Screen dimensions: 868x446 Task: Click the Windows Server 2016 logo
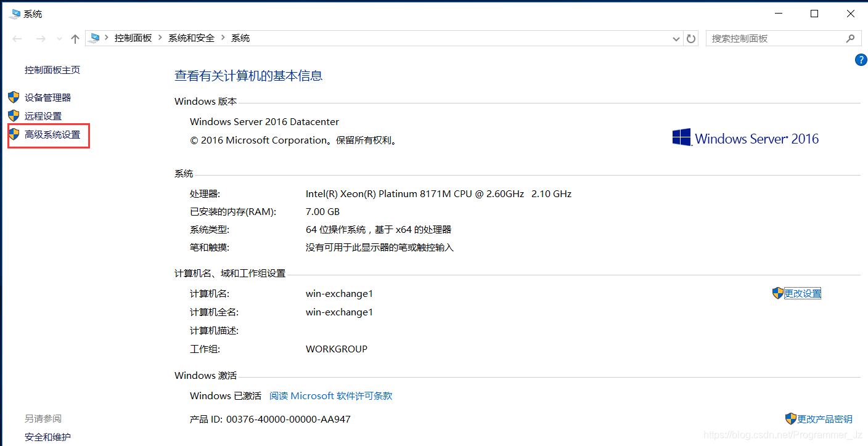[x=745, y=138]
